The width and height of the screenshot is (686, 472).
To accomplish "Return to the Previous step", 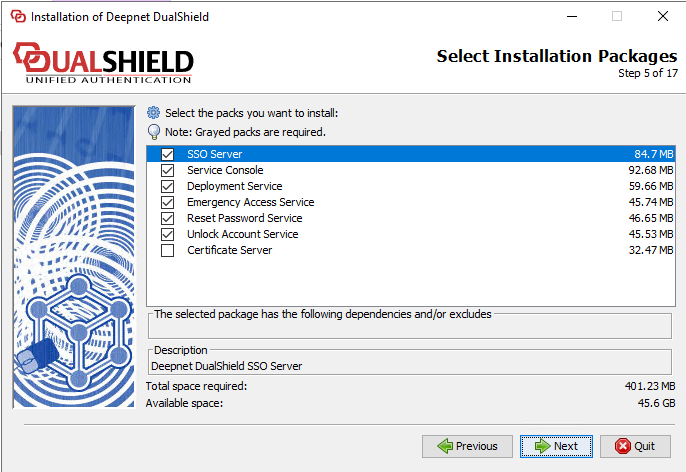I will 467,446.
